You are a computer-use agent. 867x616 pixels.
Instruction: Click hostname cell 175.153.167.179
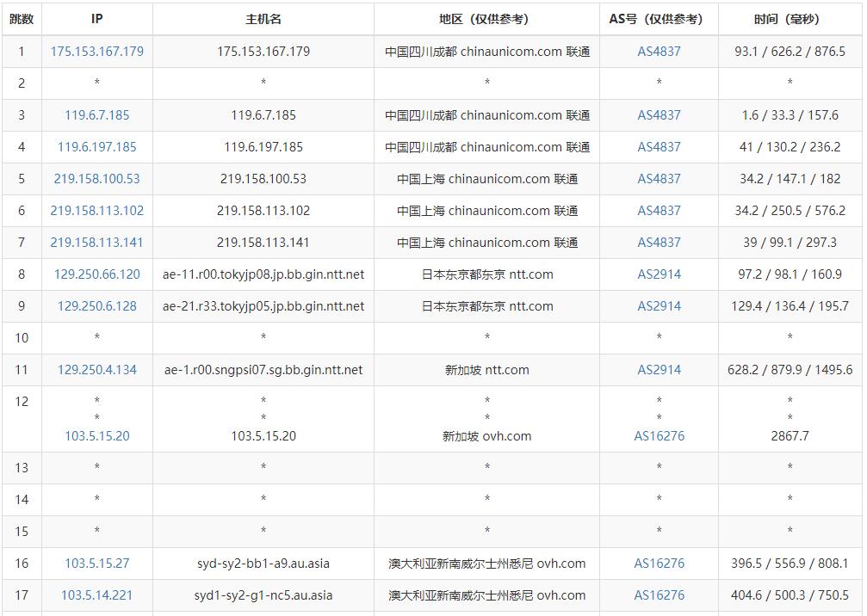(263, 52)
